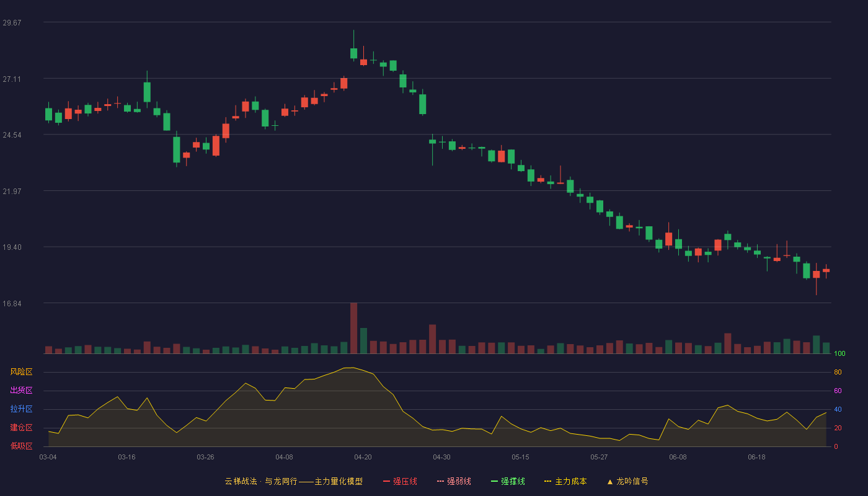This screenshot has width=868, height=496.
Task: Click the 04-20 date label
Action: tap(363, 457)
